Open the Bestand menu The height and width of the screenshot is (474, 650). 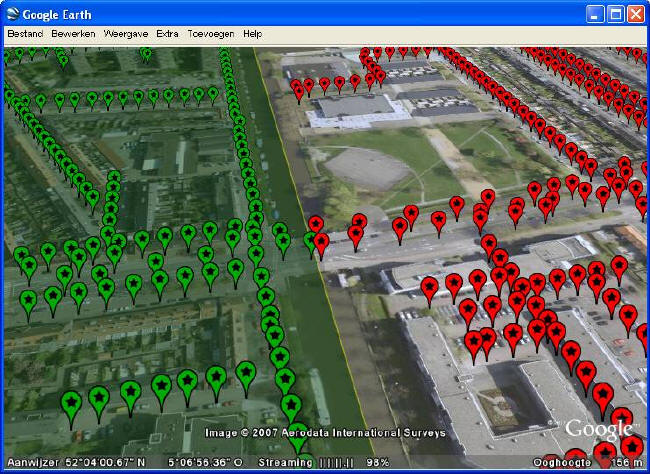pos(25,34)
